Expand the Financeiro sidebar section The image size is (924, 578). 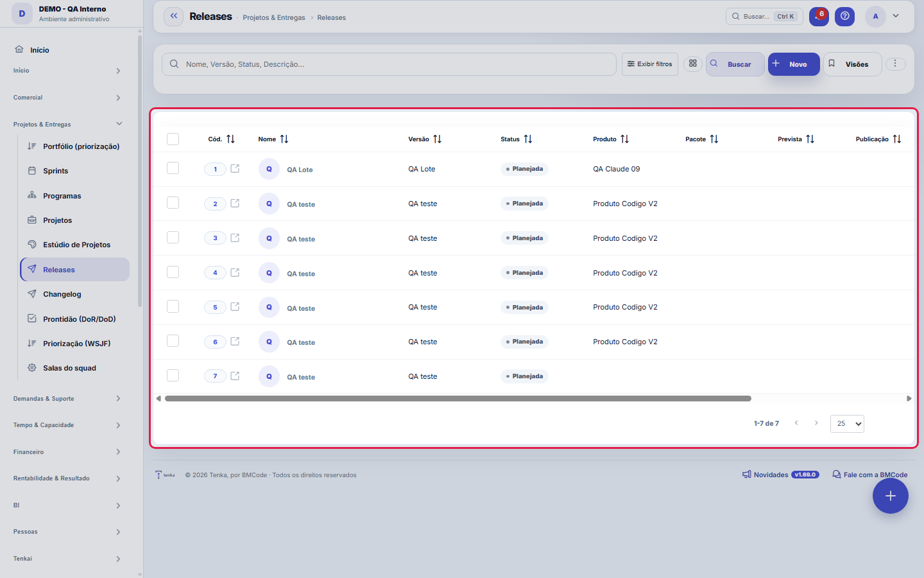click(67, 452)
